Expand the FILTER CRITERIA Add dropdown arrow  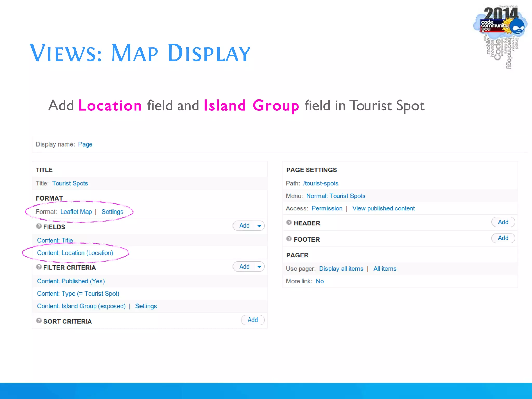[x=259, y=267]
